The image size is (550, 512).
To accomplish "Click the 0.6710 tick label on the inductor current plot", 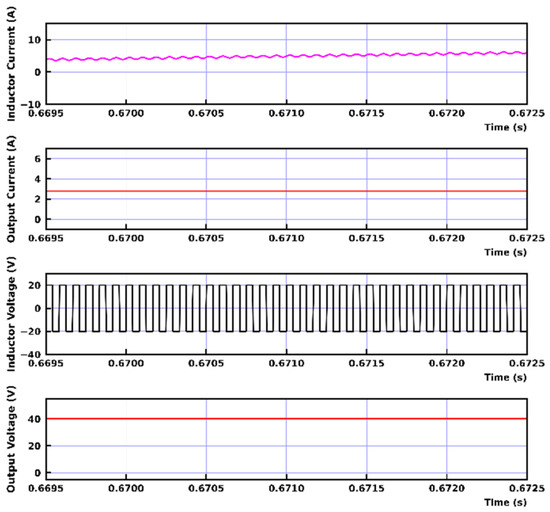I will pyautogui.click(x=286, y=113).
